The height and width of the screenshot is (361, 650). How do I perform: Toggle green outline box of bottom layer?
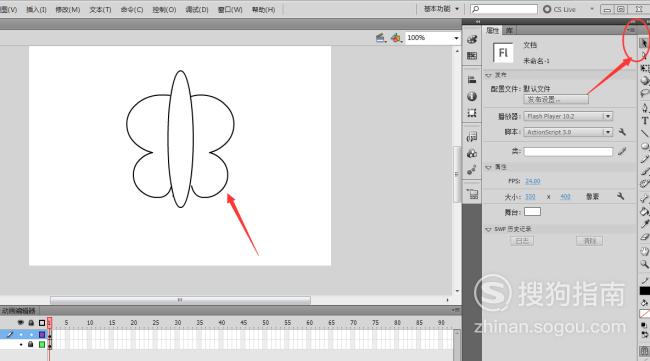click(42, 344)
